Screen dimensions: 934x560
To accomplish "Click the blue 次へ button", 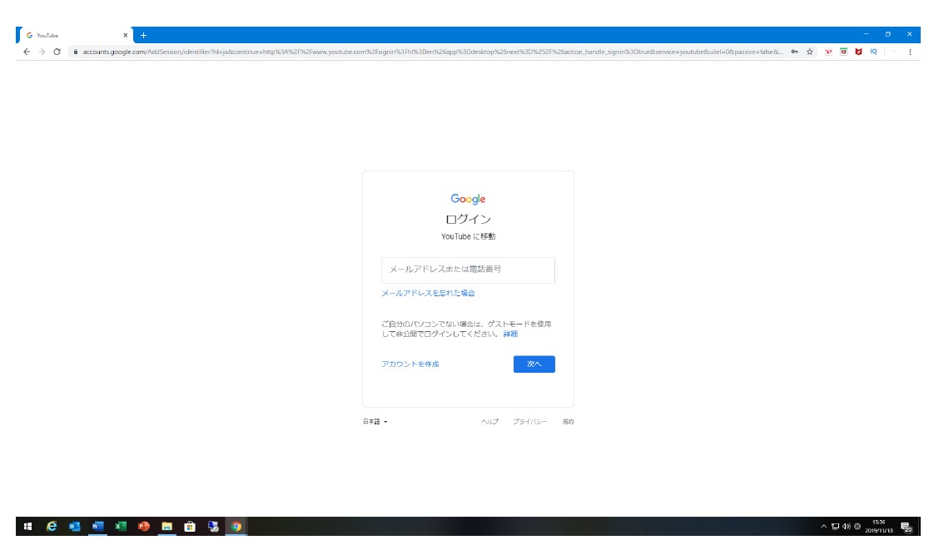I will pyautogui.click(x=534, y=364).
